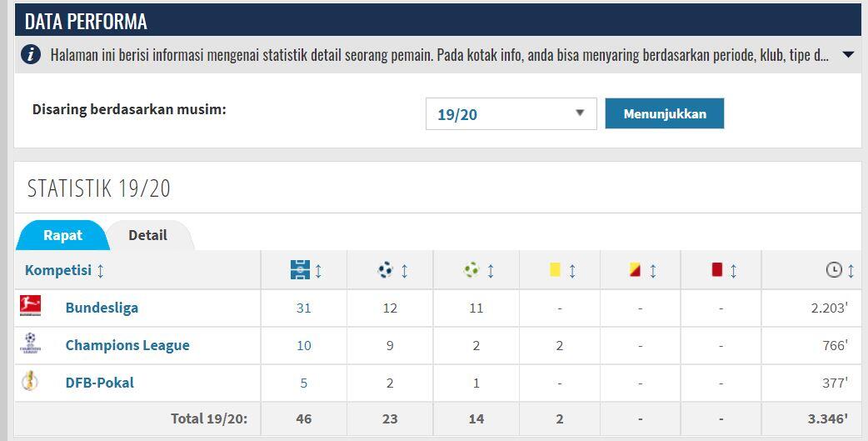Sort by goals soccer ball icon
The height and width of the screenshot is (441, 868).
pyautogui.click(x=386, y=270)
